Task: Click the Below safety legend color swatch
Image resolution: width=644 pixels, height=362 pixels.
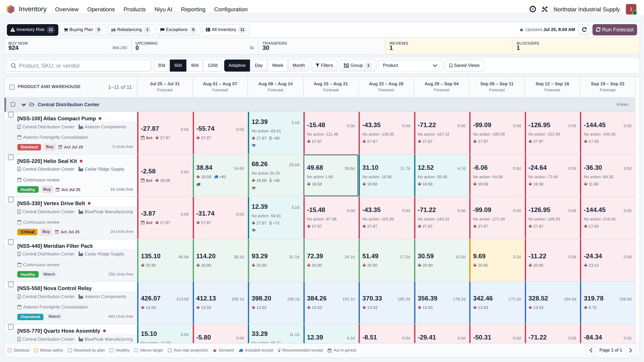Action: (36, 350)
